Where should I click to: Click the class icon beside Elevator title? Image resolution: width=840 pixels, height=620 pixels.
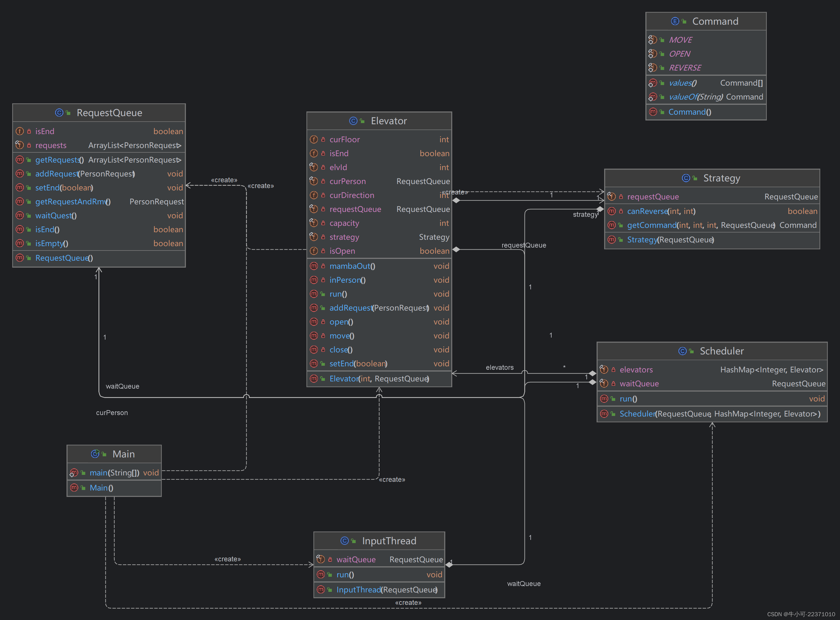pyautogui.click(x=353, y=121)
